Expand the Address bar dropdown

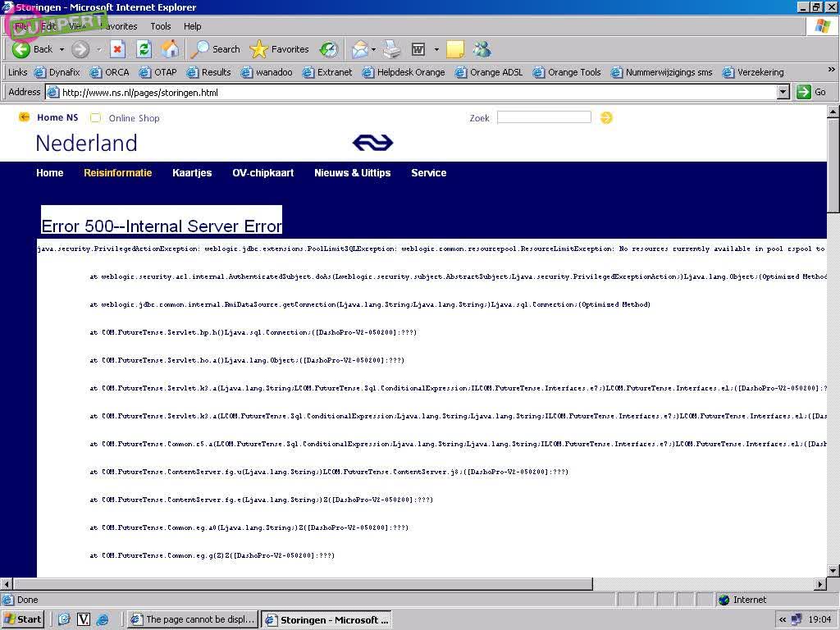click(x=783, y=92)
